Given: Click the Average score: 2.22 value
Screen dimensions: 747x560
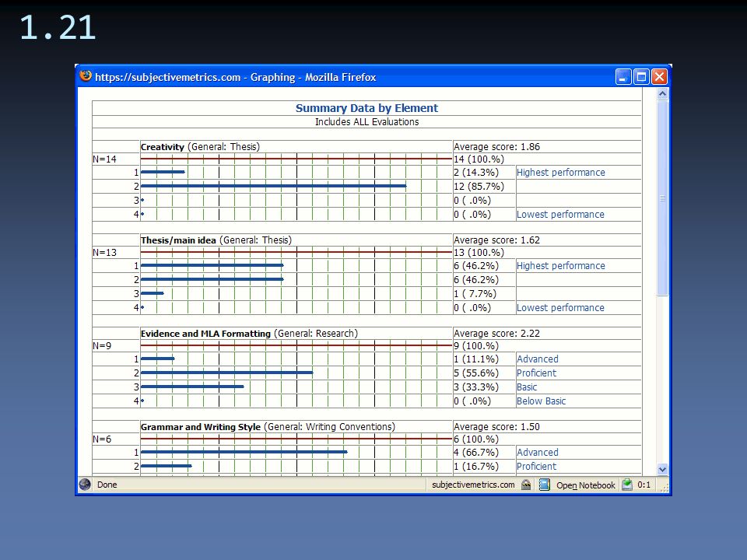Looking at the screenshot, I should pos(497,334).
